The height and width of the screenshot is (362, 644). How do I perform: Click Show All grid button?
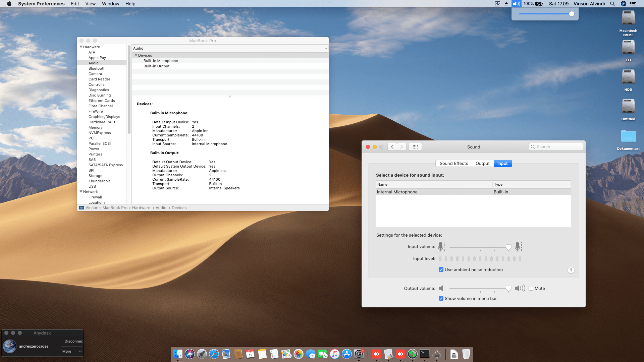tap(415, 147)
